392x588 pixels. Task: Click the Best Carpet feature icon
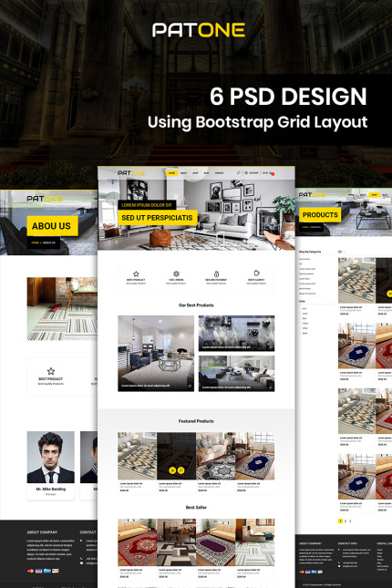(x=256, y=273)
